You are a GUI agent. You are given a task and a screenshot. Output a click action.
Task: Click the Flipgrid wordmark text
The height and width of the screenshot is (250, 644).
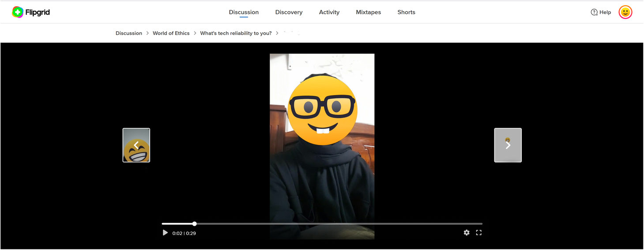click(x=38, y=12)
